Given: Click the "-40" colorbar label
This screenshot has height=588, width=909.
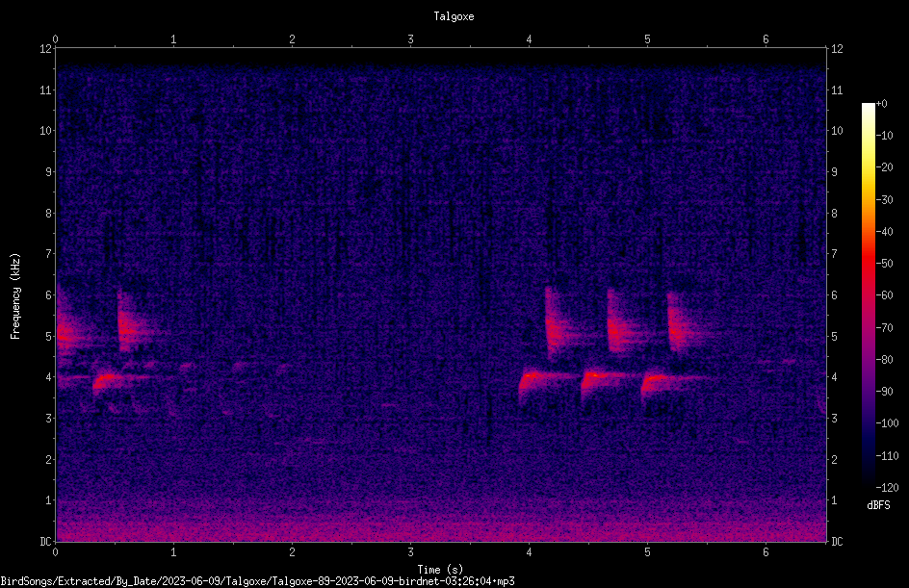Looking at the screenshot, I should point(884,232).
